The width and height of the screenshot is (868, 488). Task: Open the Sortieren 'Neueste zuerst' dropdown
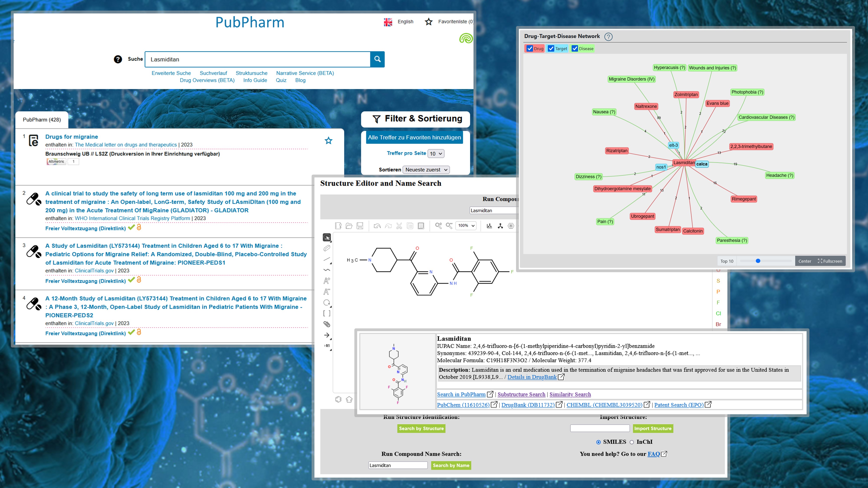tap(426, 170)
